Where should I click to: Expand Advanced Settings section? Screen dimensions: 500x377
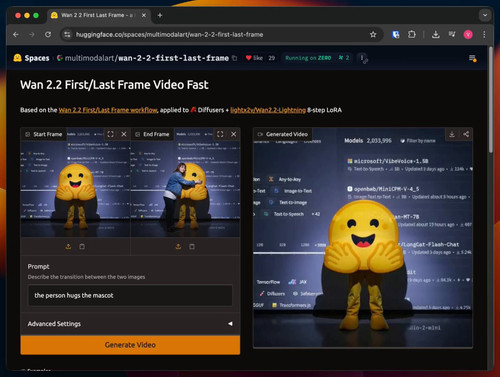pos(130,324)
